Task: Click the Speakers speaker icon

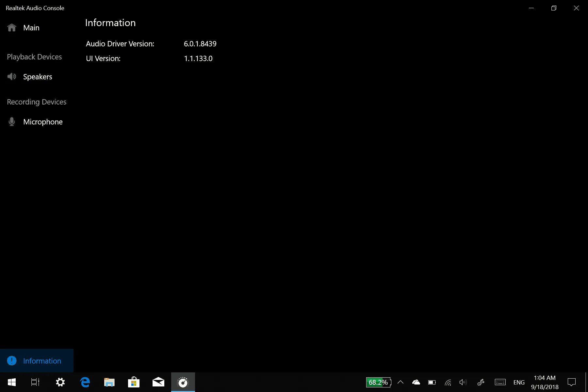Action: pyautogui.click(x=12, y=76)
